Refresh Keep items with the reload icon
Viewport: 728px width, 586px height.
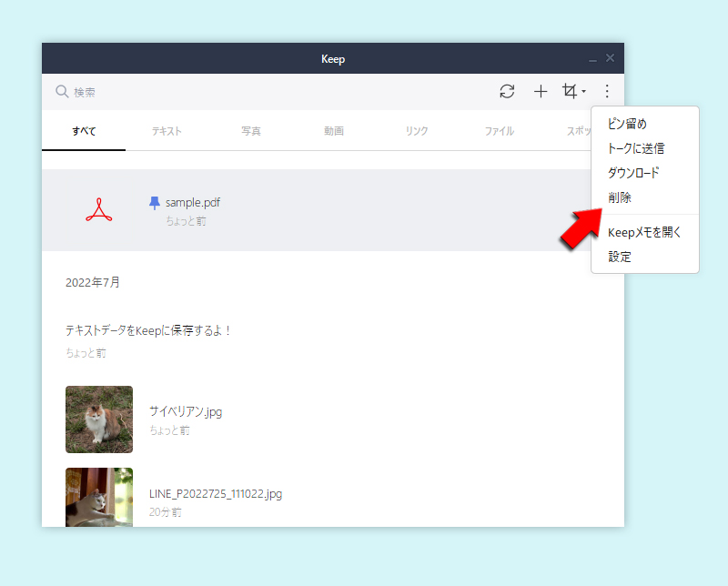507,91
